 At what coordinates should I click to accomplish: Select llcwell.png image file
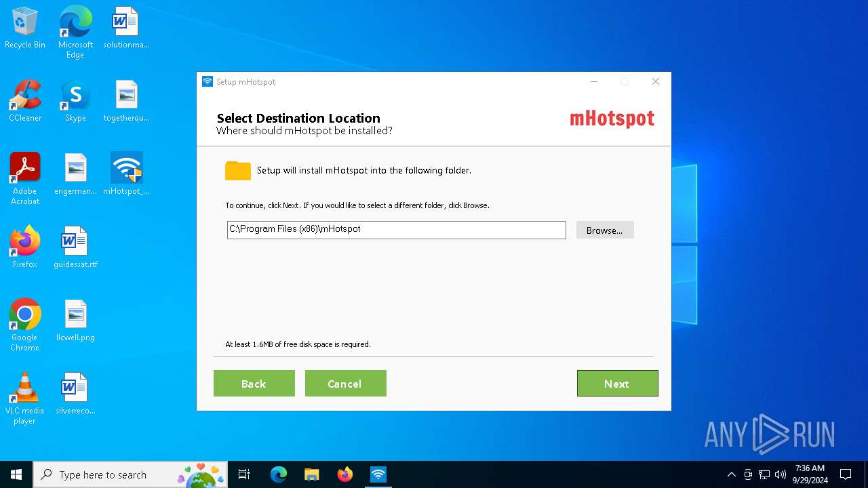click(x=75, y=321)
